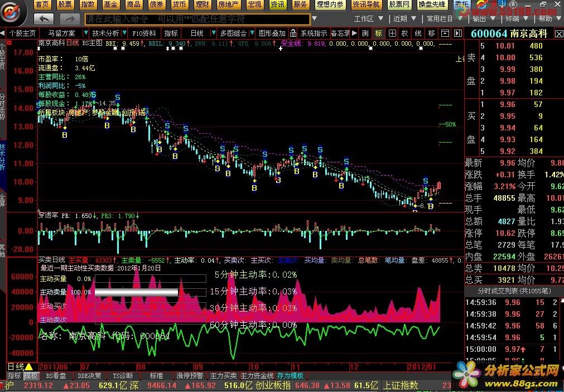Viewport: 564px width, 392px height.
Task: Click the 日线 yellow triangle at chart bottom
Action: click(29, 367)
